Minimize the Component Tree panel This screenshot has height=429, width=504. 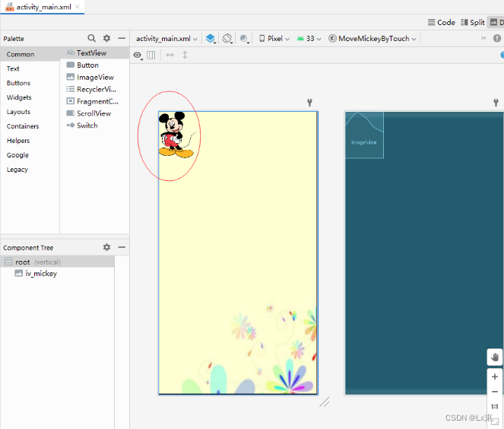coord(122,247)
